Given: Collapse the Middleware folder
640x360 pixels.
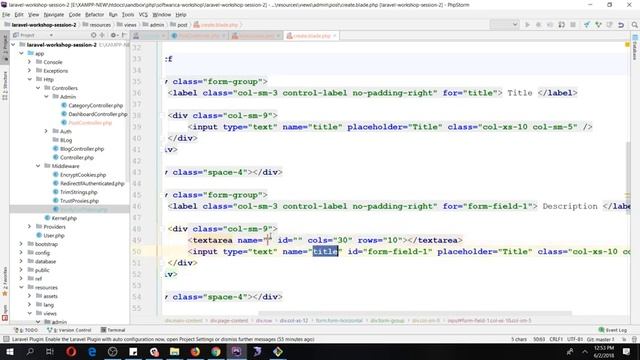Looking at the screenshot, I should point(38,166).
